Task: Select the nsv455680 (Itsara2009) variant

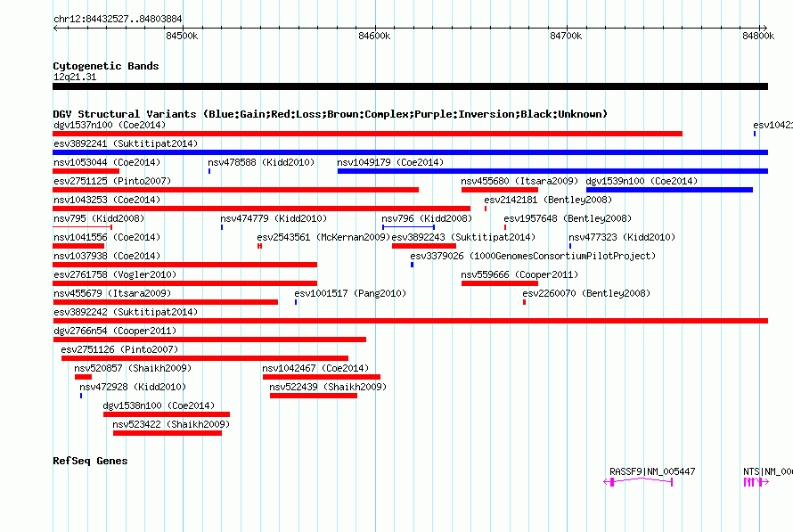Action: (x=519, y=181)
